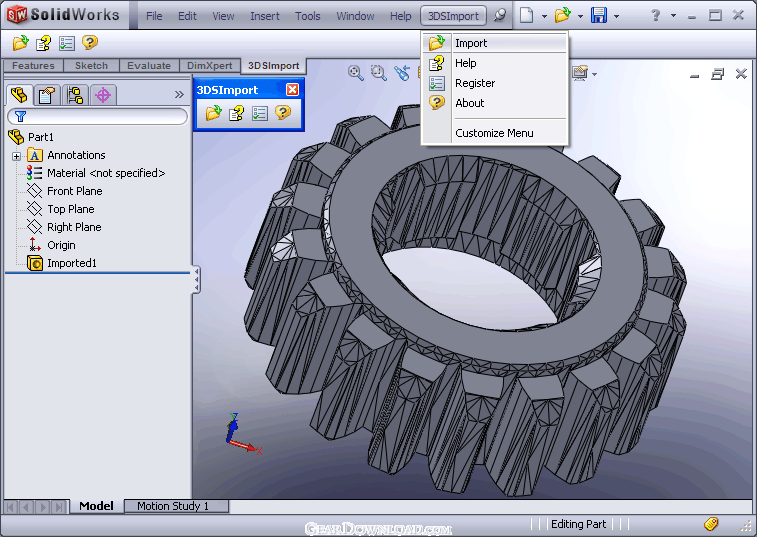This screenshot has height=537, width=757.
Task: Select the Evaluate tab
Action: [x=149, y=66]
